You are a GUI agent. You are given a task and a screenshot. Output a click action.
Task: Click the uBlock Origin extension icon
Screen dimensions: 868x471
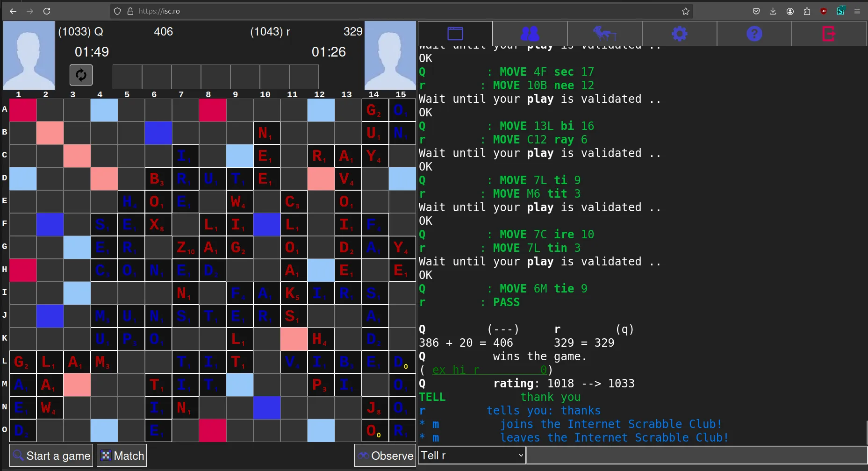(824, 11)
